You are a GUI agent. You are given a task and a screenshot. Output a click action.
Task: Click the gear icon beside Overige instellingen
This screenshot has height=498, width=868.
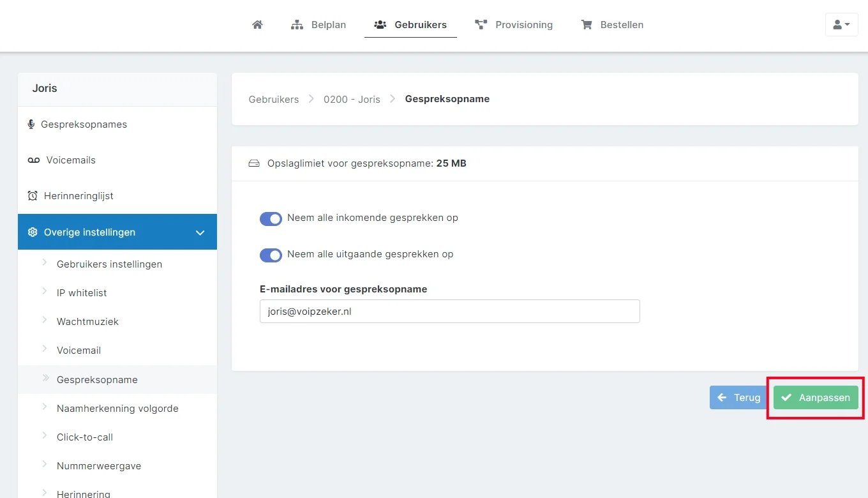(x=33, y=232)
